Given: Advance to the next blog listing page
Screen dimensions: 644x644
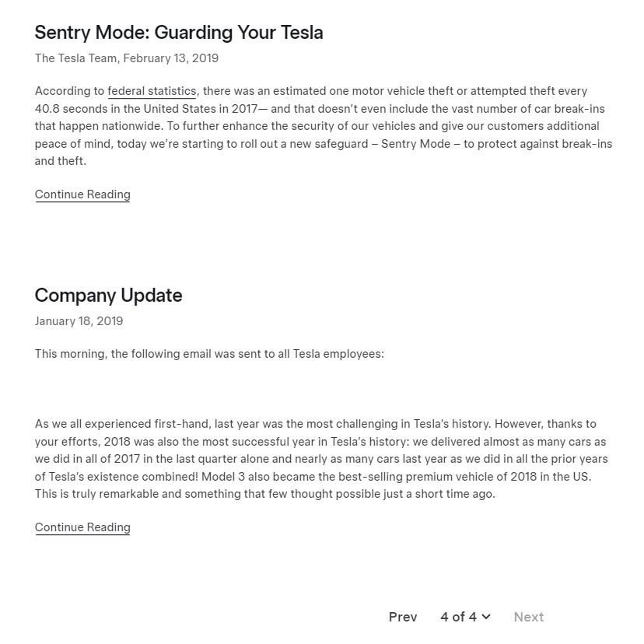Looking at the screenshot, I should click(x=529, y=617).
